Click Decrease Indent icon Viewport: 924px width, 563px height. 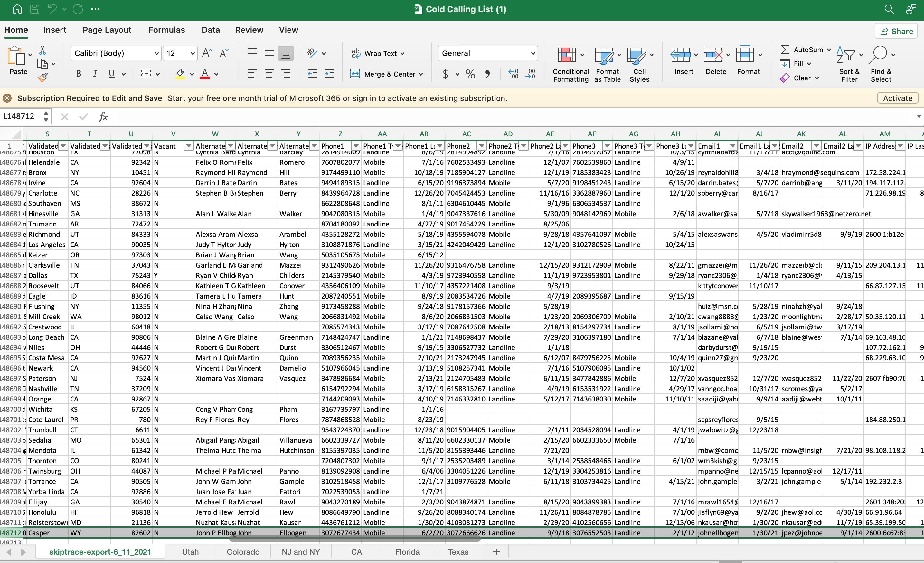(x=312, y=74)
